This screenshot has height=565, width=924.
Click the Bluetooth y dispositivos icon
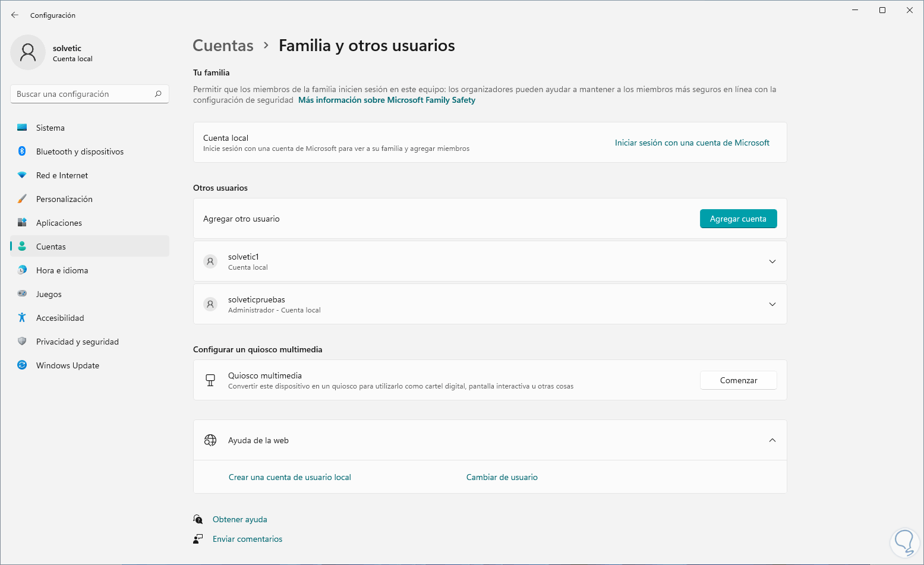tap(22, 151)
